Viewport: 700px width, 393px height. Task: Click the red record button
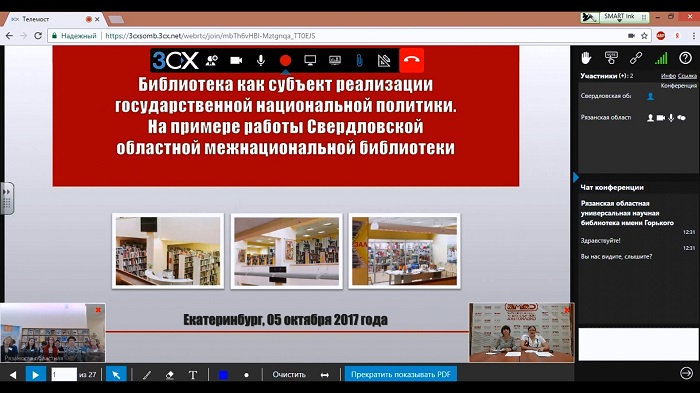tap(285, 60)
